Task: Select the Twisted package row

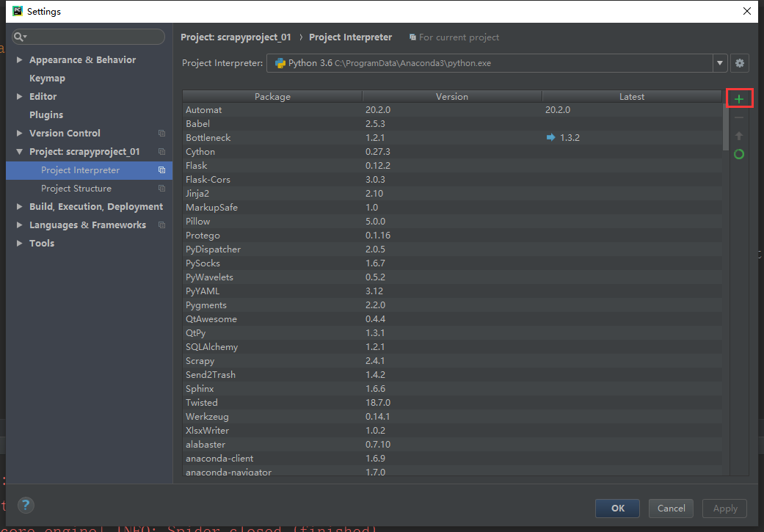Action: point(452,403)
